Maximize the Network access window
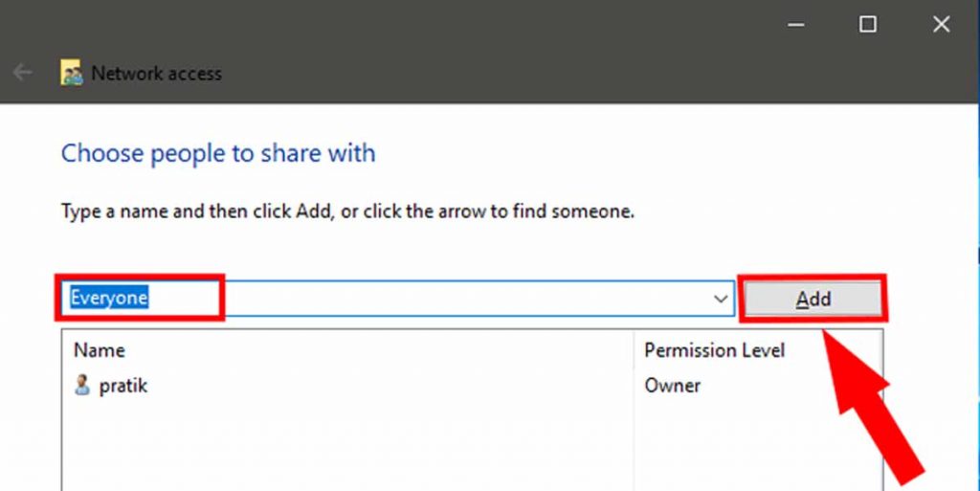Screen dimensions: 980x491 pos(867,24)
